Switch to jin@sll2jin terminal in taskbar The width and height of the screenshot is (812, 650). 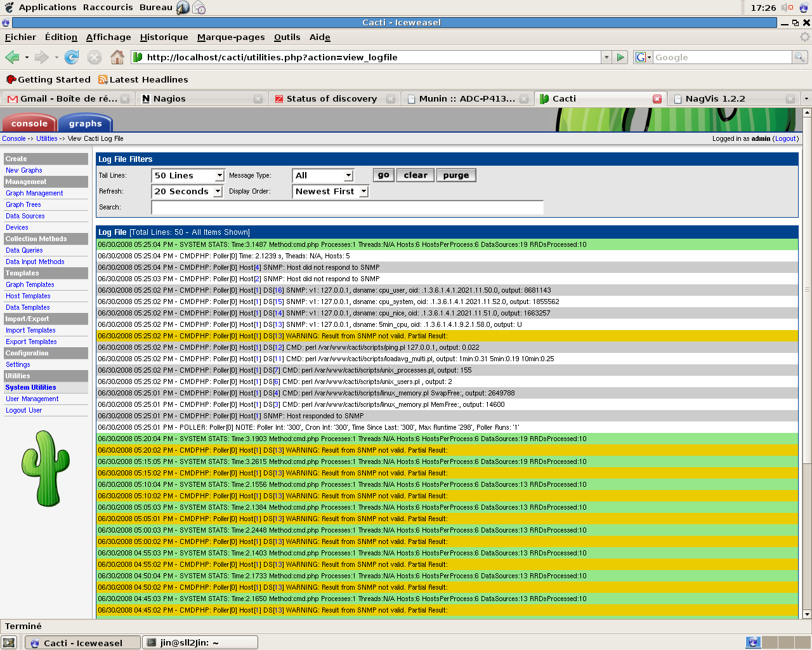200,642
